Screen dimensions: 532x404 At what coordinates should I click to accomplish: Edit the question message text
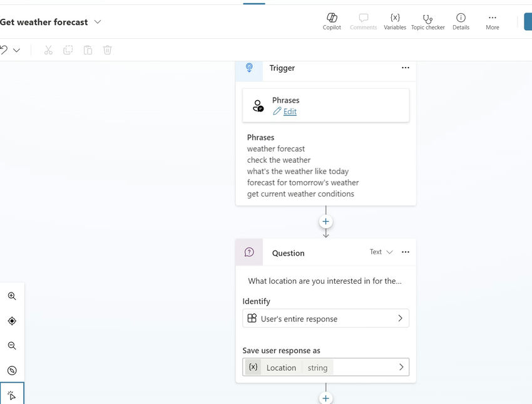click(325, 281)
